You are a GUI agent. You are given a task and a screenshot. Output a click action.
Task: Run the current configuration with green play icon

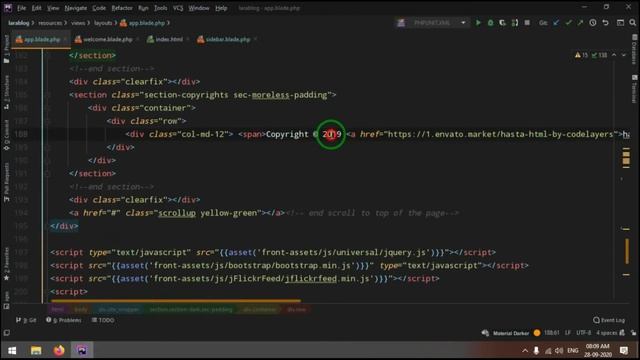pyautogui.click(x=478, y=23)
